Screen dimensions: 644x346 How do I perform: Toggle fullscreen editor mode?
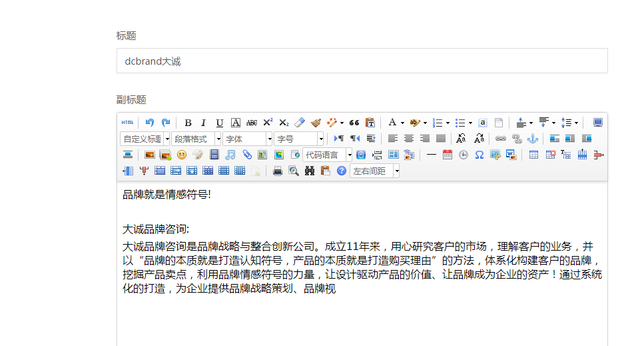click(x=598, y=123)
